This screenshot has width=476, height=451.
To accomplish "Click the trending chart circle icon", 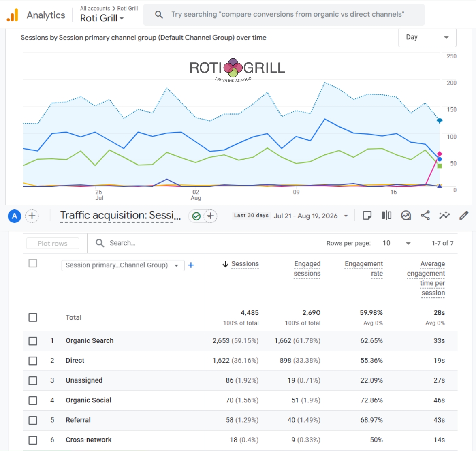I will pyautogui.click(x=406, y=216).
